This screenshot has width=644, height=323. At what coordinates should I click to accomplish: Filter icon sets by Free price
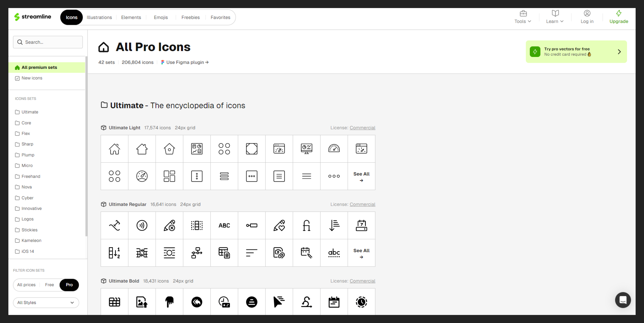tap(49, 285)
